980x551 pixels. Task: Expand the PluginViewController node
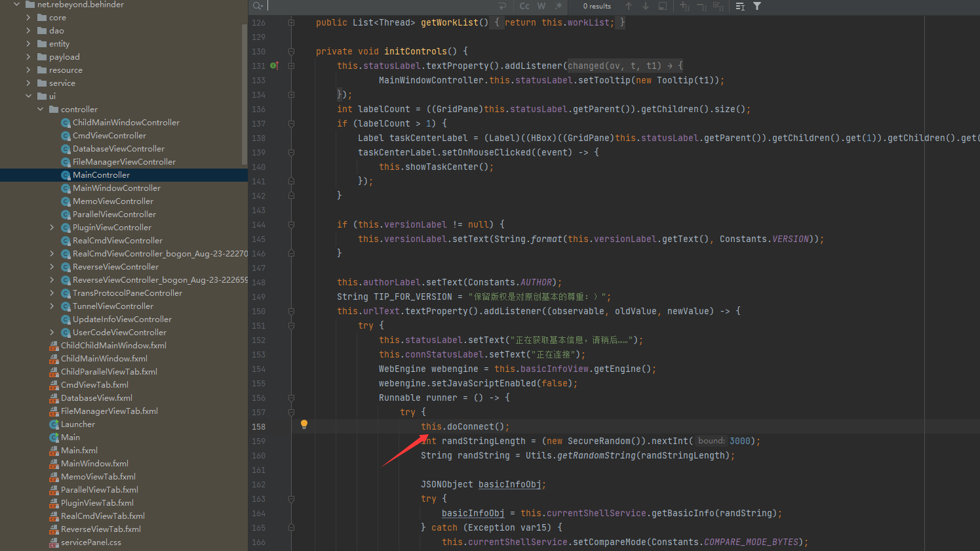point(52,228)
